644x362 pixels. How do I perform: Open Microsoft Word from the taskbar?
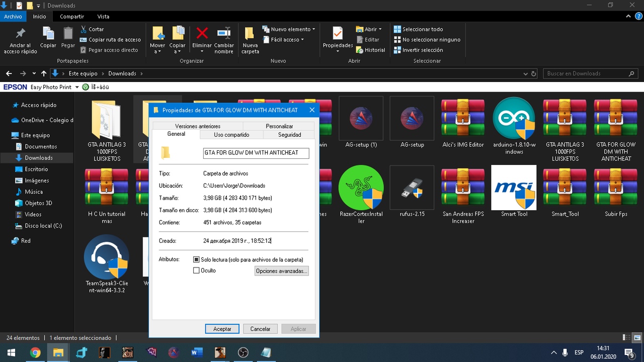197,352
